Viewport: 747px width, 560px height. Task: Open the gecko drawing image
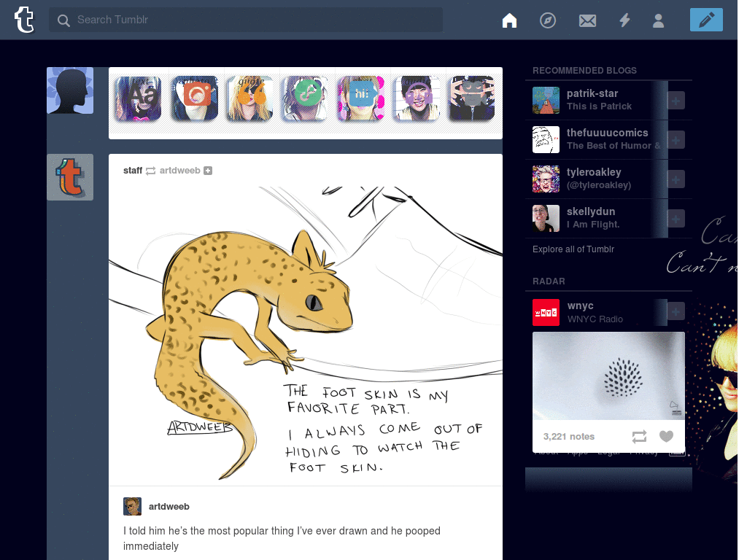(306, 334)
